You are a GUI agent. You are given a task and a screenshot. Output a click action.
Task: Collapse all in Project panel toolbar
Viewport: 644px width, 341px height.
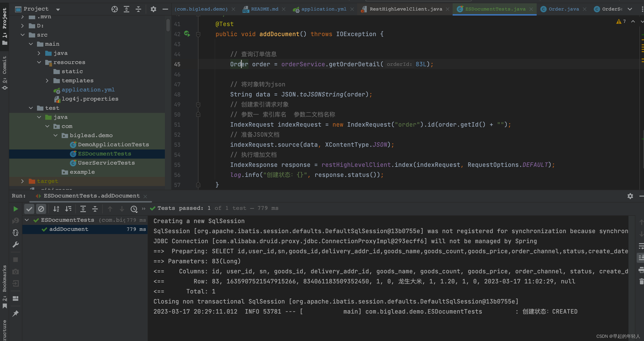tap(138, 9)
